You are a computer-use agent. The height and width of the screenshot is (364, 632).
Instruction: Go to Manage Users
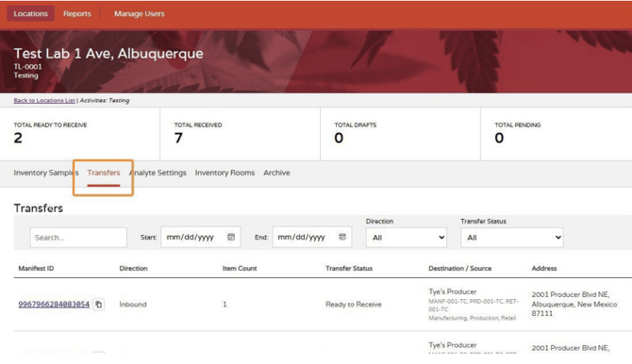pos(139,14)
